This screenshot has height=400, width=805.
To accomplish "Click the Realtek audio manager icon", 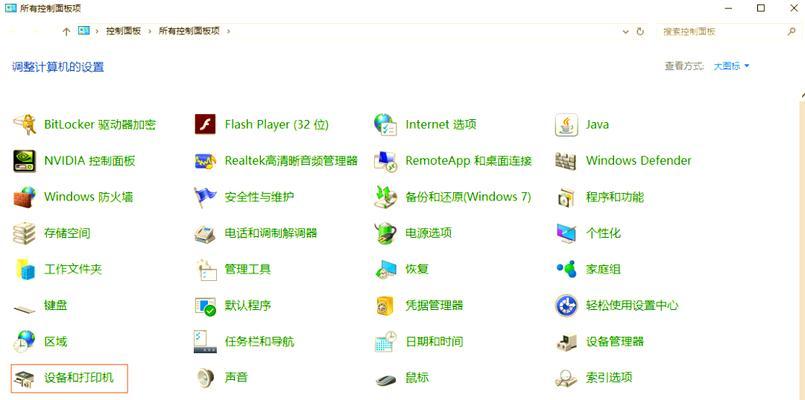I will [x=205, y=161].
